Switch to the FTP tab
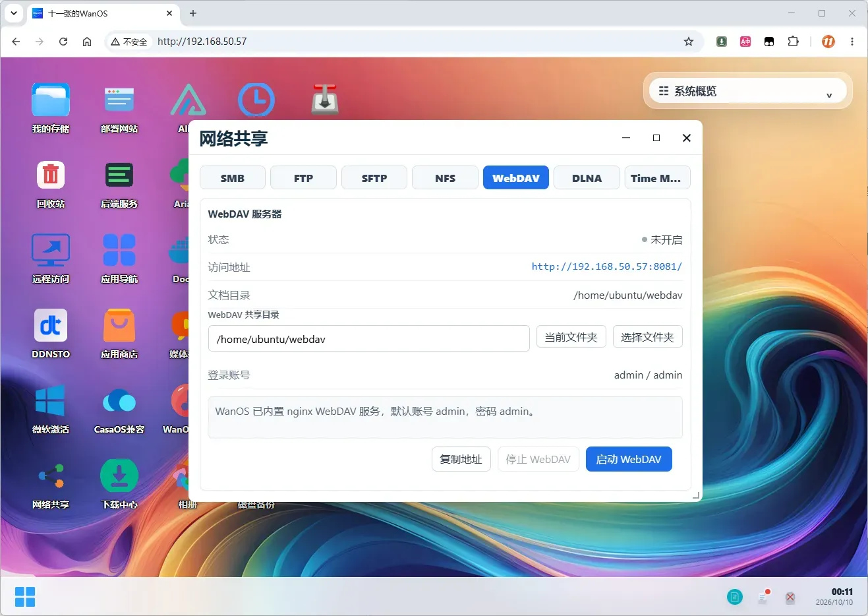Screen dimensions: 868x616 pos(304,178)
